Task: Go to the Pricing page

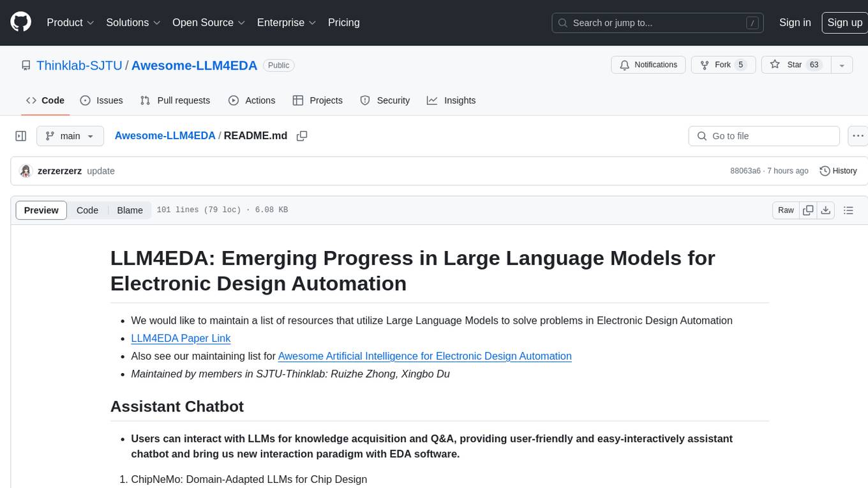Action: (343, 22)
